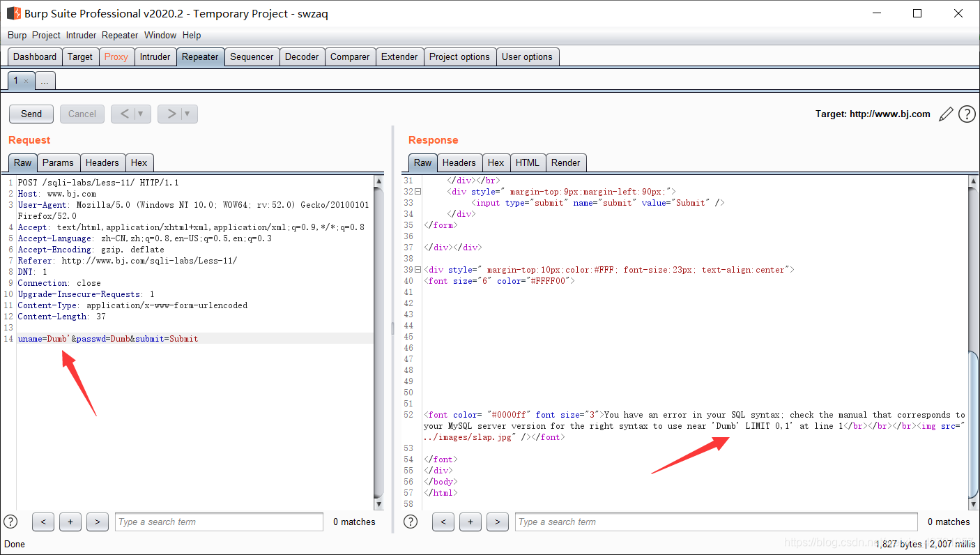This screenshot has height=555, width=980.
Task: Select the Request Raw view tab
Action: [x=23, y=162]
